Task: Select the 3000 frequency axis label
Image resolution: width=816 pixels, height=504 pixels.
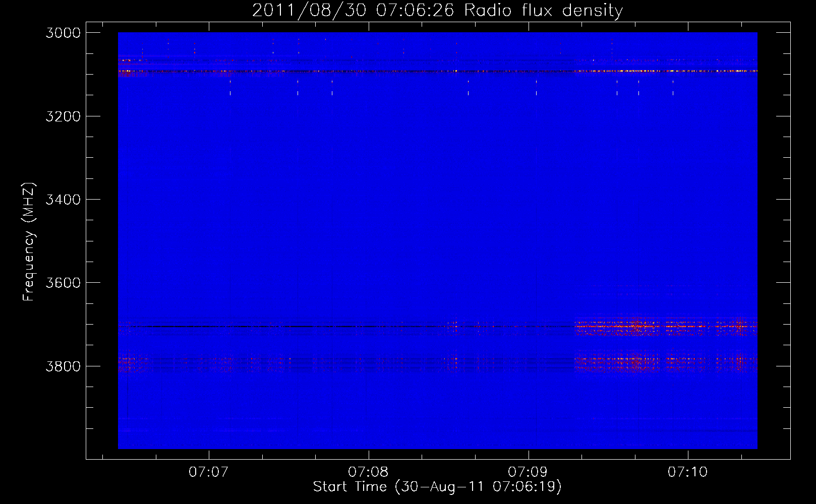Action: click(63, 33)
